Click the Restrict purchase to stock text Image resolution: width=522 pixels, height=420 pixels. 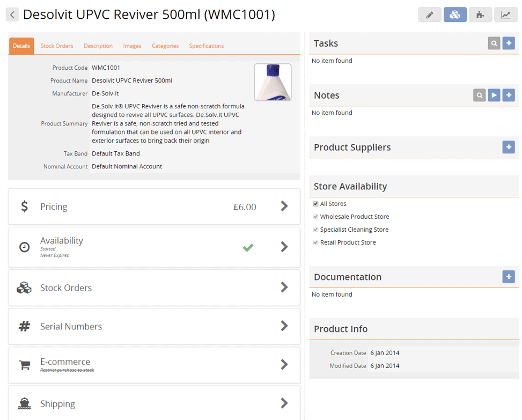(67, 370)
